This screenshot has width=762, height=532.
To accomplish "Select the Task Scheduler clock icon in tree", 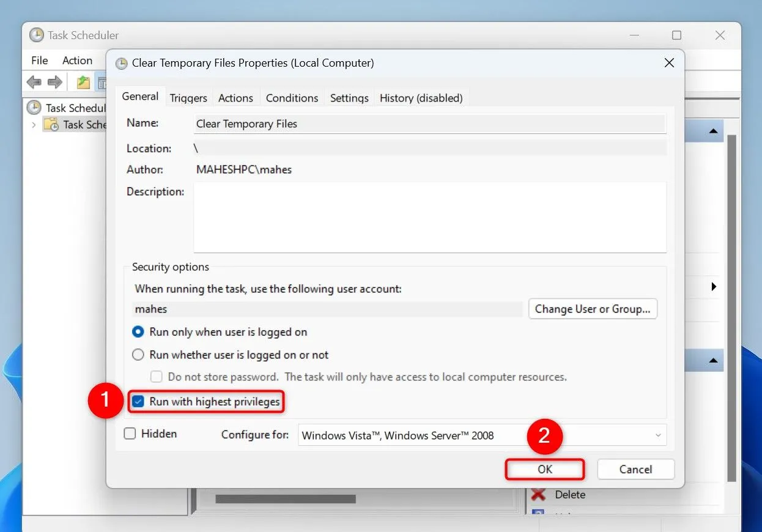I will 34,108.
